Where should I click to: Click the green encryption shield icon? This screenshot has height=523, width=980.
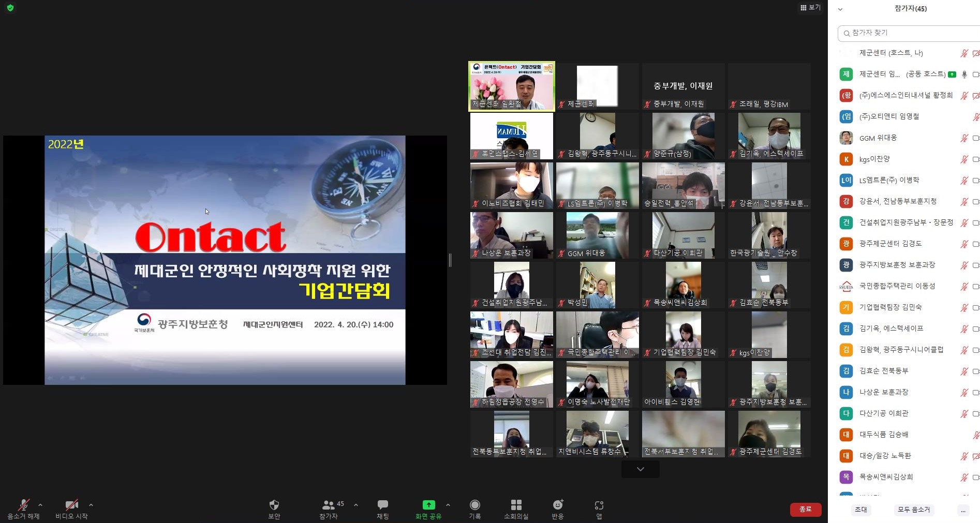(10, 8)
